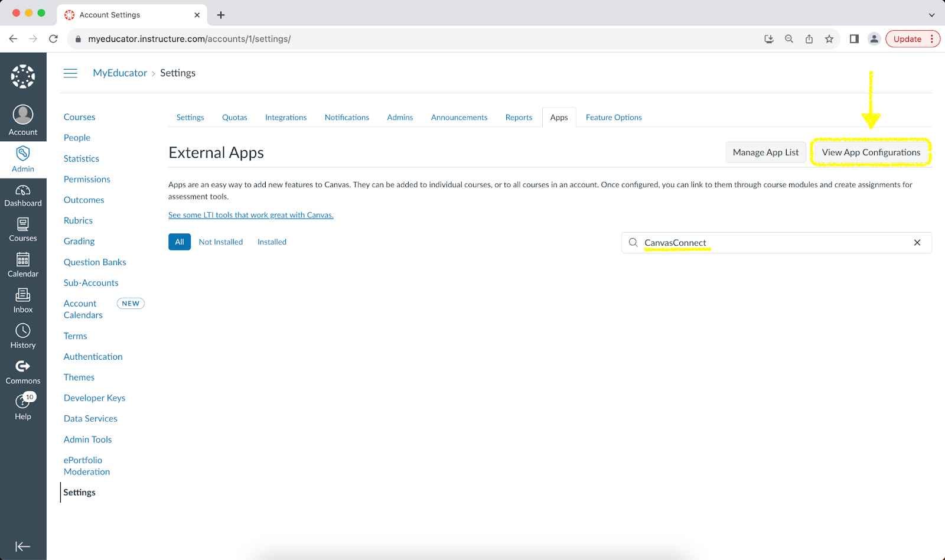Select the All apps filter
Screen dimensions: 945x560
(180, 242)
